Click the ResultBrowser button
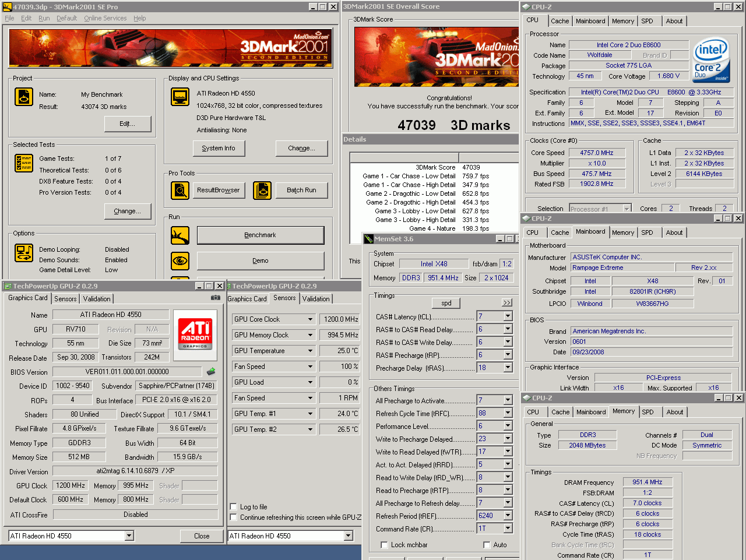746x560 pixels. [x=218, y=190]
